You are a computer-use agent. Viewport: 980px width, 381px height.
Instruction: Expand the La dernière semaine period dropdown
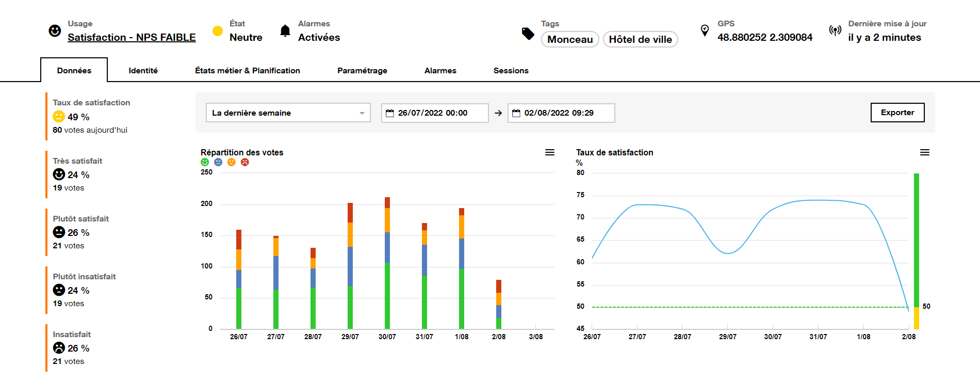point(288,113)
